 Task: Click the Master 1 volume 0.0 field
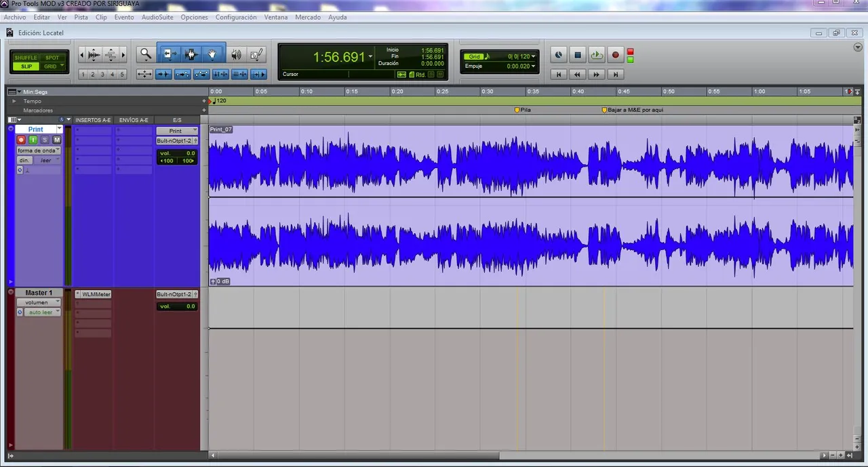[x=178, y=306]
